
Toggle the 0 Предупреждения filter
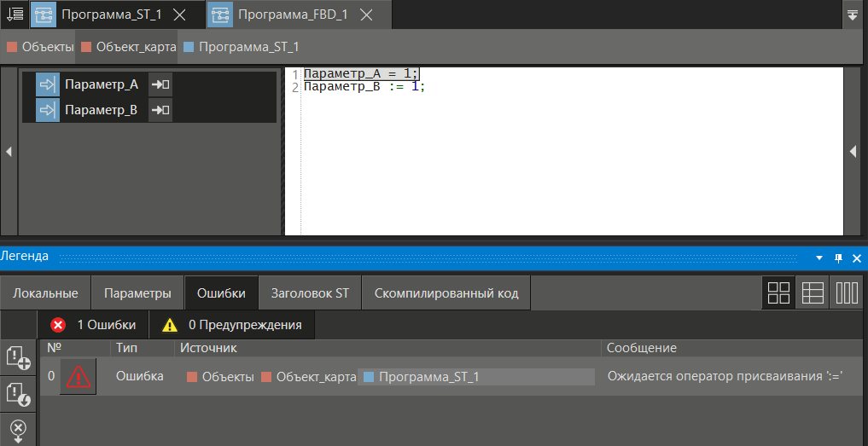coord(231,325)
